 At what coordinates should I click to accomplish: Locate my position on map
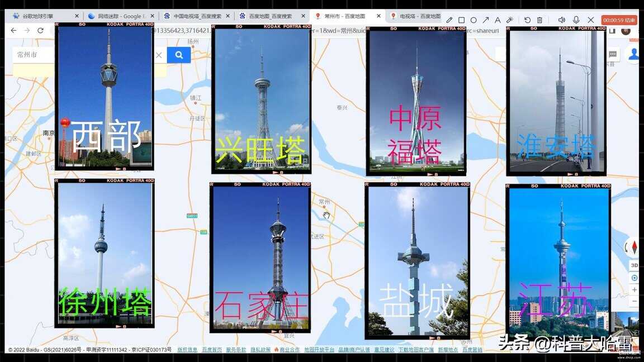point(634,278)
